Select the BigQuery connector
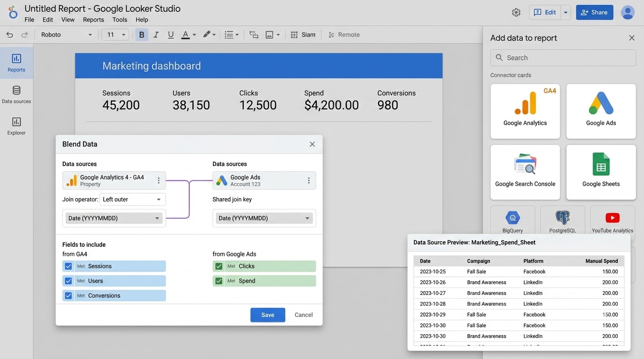Image resolution: width=644 pixels, height=359 pixels. click(512, 221)
